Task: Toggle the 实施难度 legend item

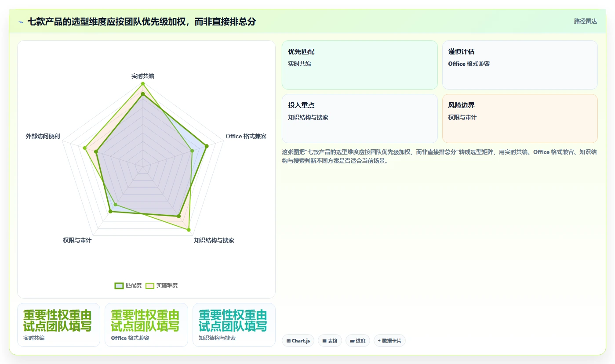Action: pyautogui.click(x=162, y=285)
